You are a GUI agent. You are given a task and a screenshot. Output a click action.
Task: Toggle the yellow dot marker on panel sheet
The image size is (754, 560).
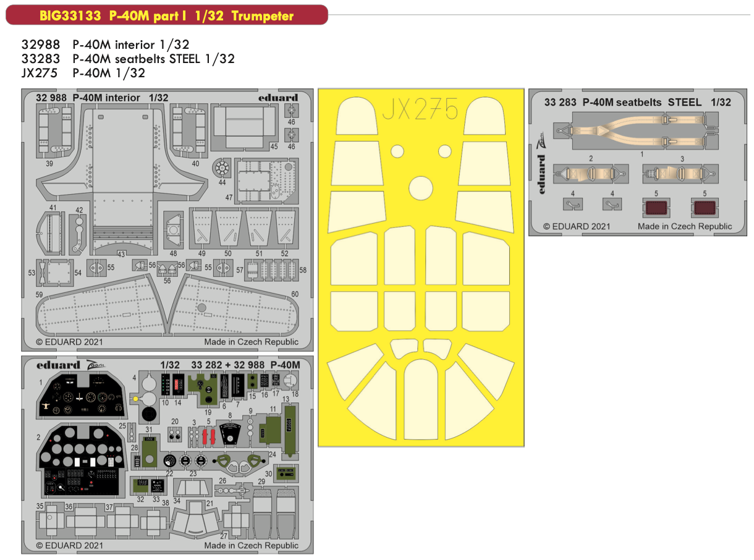coord(135,399)
